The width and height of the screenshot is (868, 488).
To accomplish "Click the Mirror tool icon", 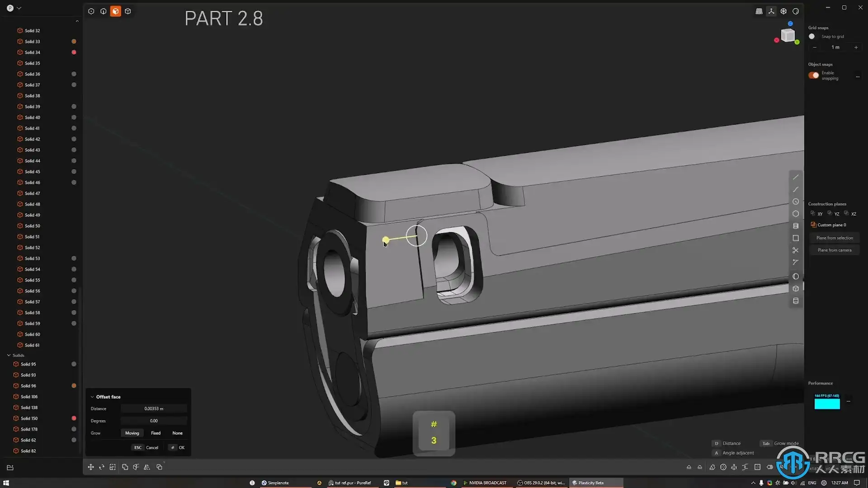I will pos(147,467).
